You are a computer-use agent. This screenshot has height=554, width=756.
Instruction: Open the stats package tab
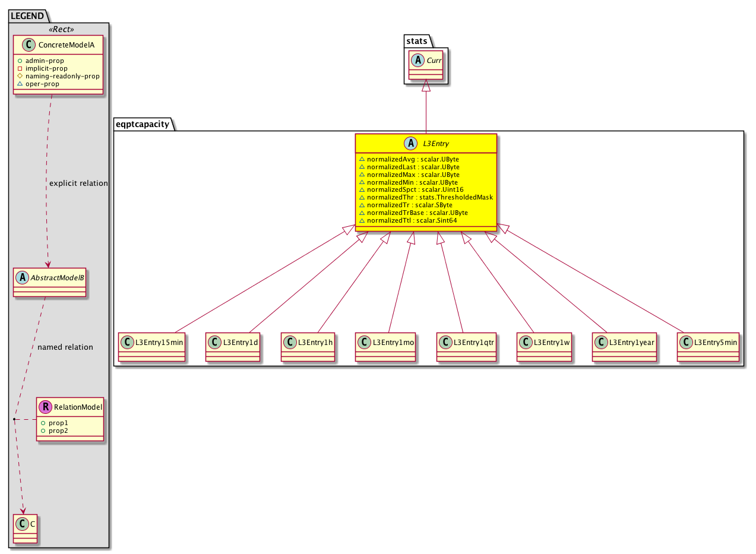click(418, 41)
